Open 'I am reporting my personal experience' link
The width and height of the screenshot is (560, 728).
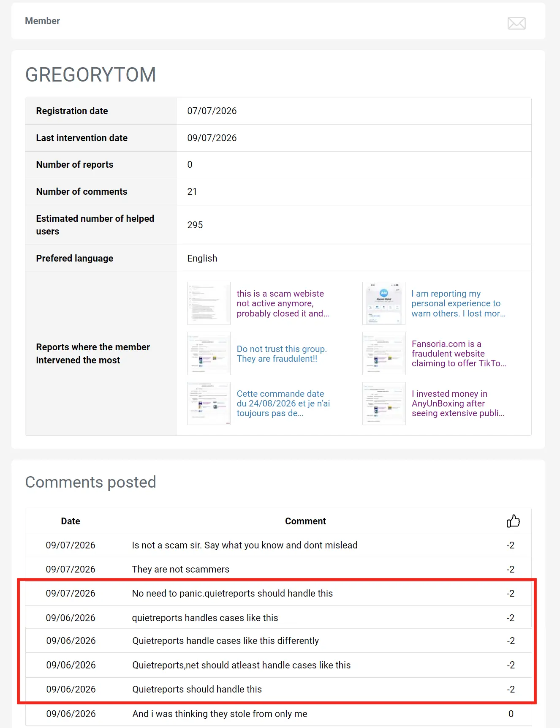tap(458, 303)
